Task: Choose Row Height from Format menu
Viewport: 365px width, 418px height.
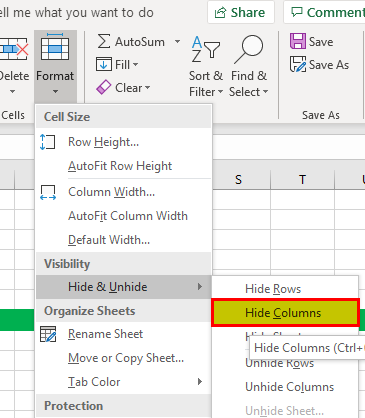Action: [124, 142]
